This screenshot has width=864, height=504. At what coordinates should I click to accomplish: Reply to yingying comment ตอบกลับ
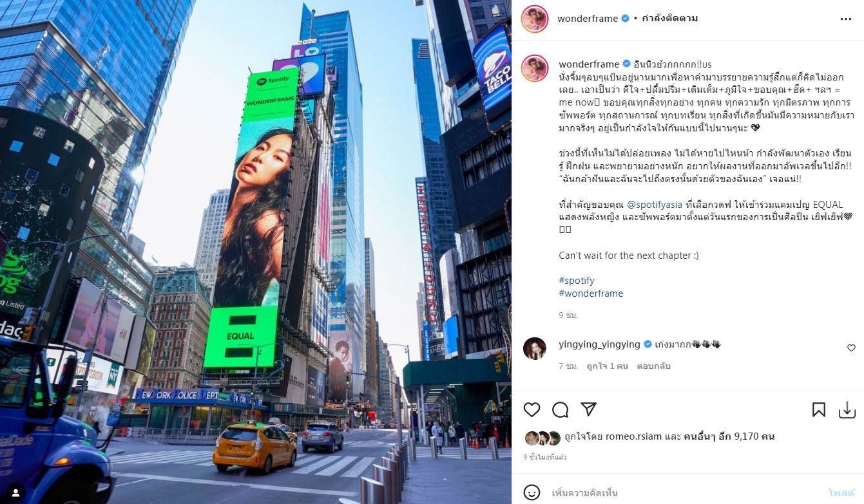(x=653, y=366)
